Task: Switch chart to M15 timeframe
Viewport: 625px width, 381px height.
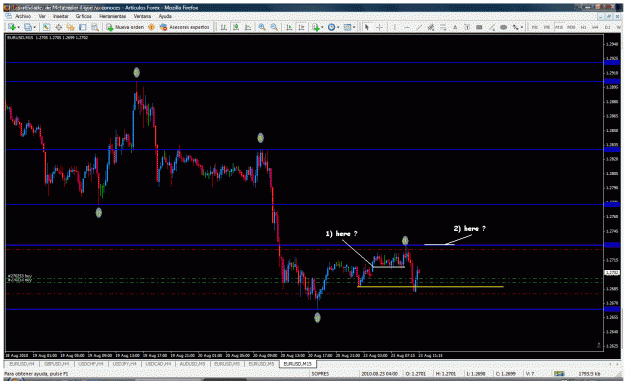Action: 559,27
